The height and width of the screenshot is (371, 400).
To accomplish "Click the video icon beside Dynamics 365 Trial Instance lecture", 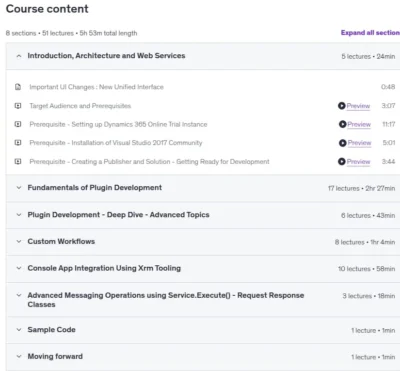I will [18, 124].
